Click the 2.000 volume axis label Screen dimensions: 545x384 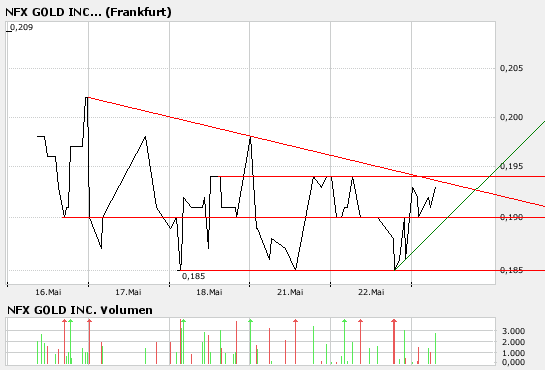tap(513, 342)
